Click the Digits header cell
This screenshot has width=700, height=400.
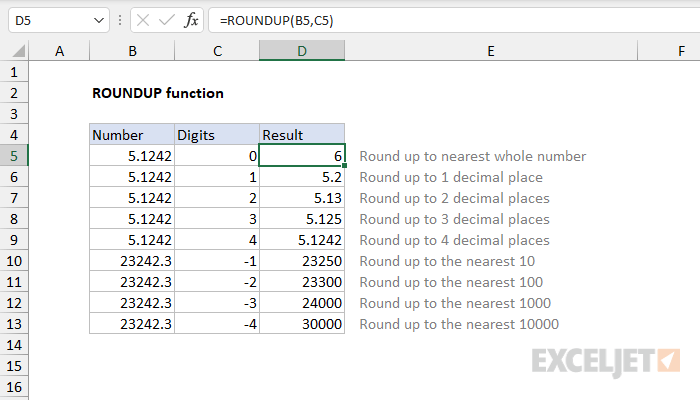[x=216, y=135]
